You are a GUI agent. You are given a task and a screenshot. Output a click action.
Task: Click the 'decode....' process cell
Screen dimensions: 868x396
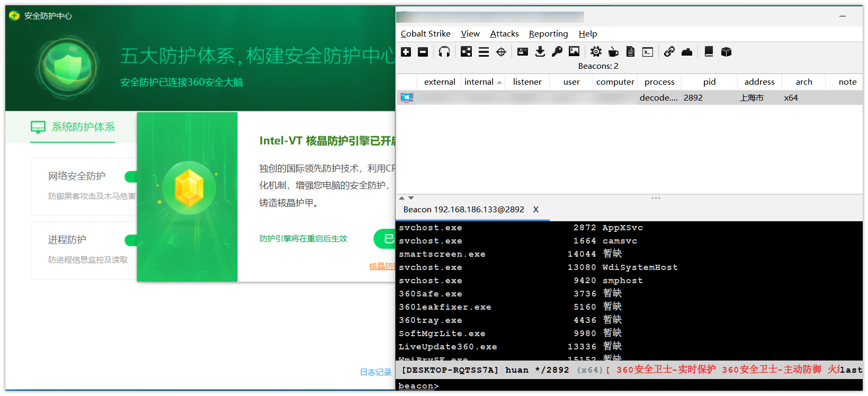[658, 98]
